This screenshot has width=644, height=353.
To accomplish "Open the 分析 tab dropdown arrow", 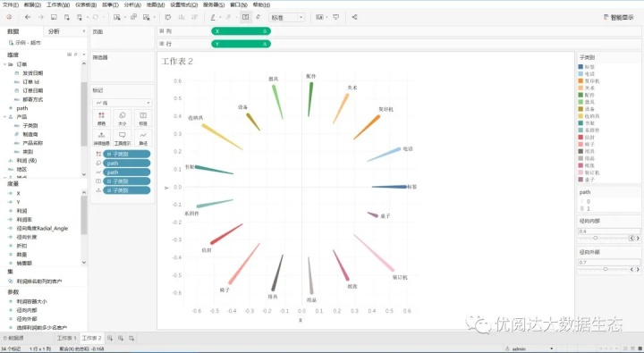I will (84, 31).
